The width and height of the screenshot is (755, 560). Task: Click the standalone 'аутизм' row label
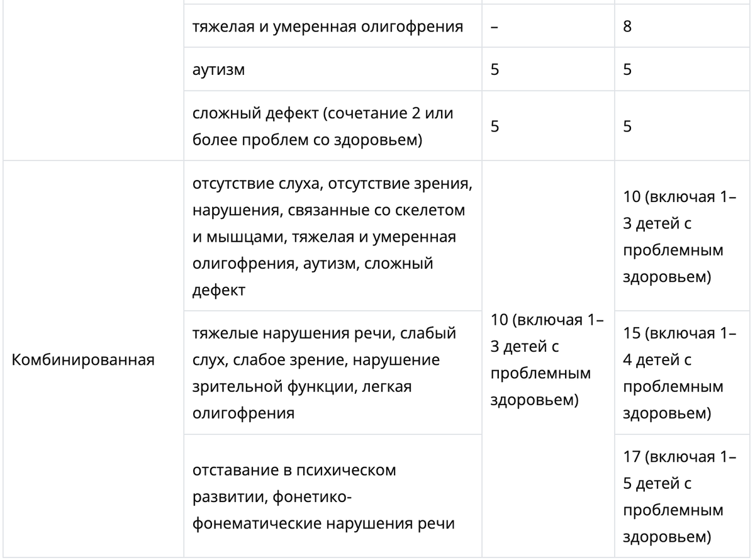click(x=219, y=70)
